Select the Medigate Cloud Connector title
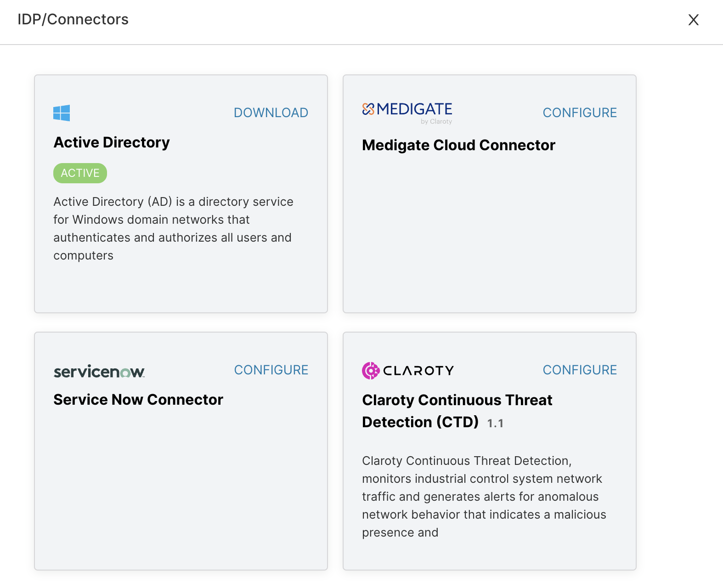Image resolution: width=723 pixels, height=588 pixels. 458,145
